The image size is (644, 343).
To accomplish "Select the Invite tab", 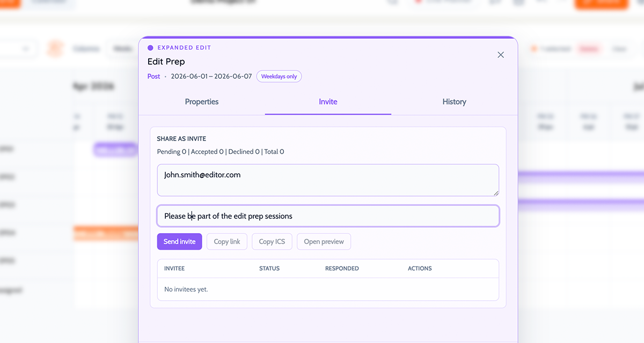I will (x=328, y=102).
